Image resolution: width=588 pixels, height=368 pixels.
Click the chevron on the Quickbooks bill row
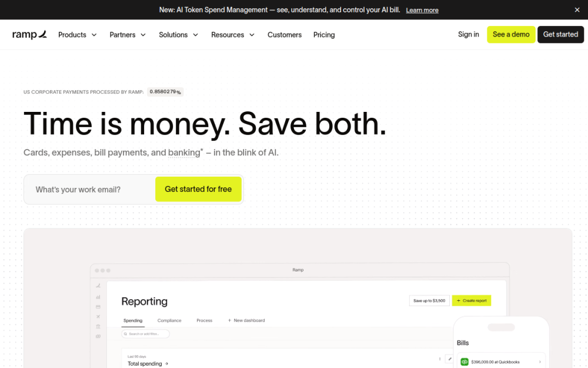pos(540,362)
